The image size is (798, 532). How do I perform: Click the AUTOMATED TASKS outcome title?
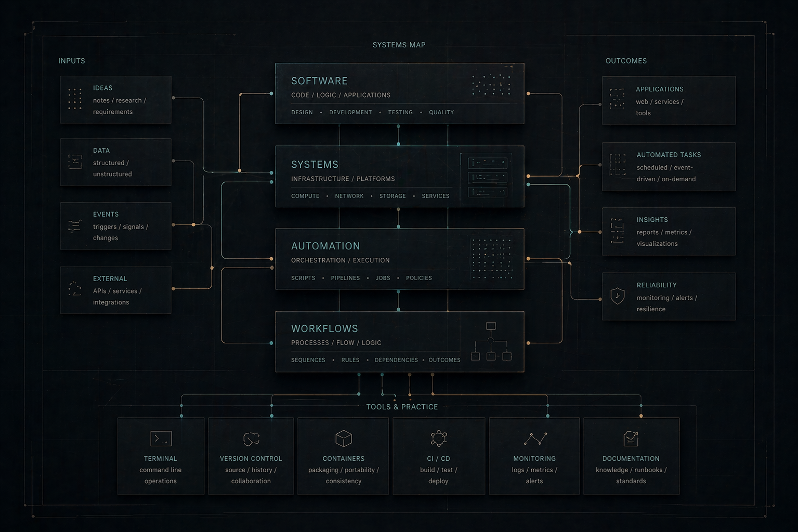(x=669, y=155)
